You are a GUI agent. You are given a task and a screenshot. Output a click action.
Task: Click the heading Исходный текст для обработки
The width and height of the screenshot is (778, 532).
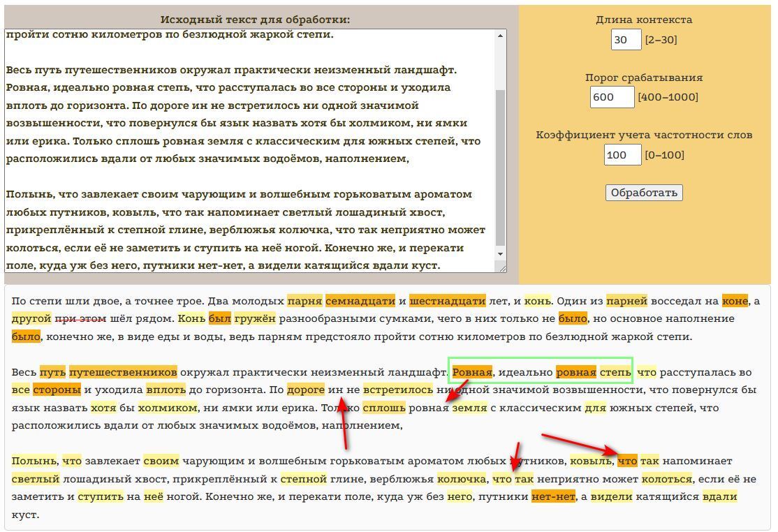[x=255, y=20]
